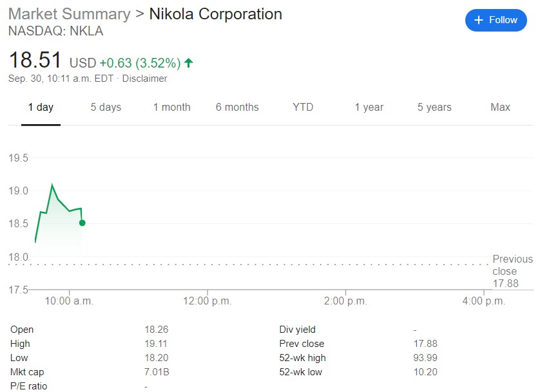This screenshot has width=540, height=392.
Task: Show the 1 month chart range
Action: point(171,107)
